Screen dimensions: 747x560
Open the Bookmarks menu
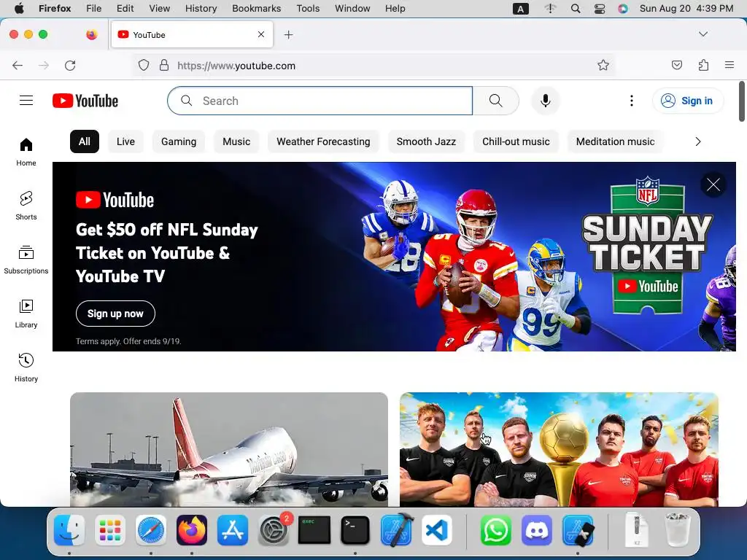tap(256, 9)
